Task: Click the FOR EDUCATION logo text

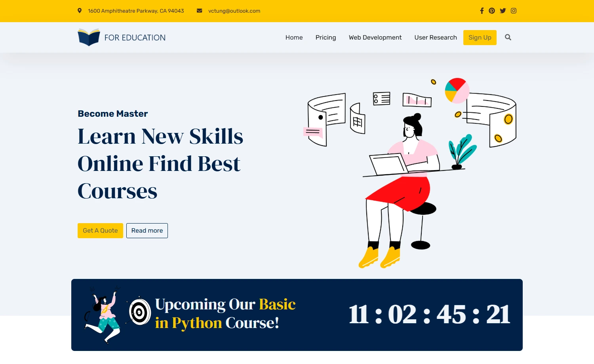Action: [135, 38]
